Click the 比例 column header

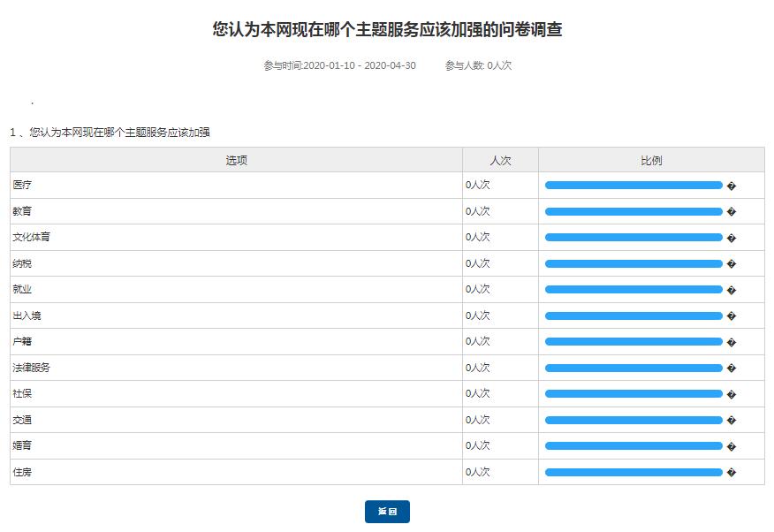[651, 160]
